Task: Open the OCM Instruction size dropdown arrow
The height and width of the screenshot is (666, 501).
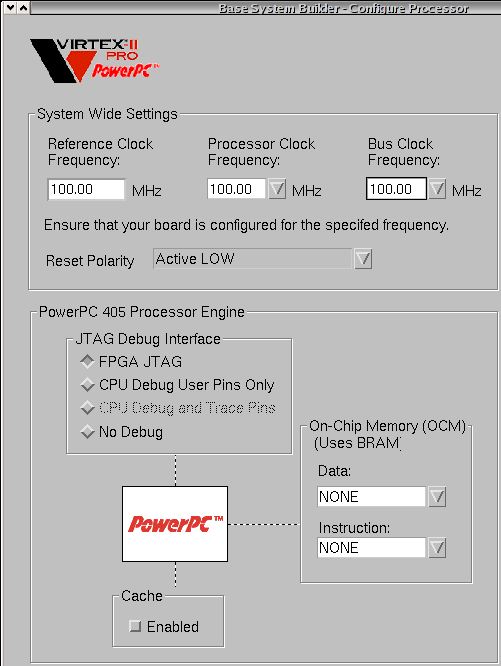Action: (437, 547)
